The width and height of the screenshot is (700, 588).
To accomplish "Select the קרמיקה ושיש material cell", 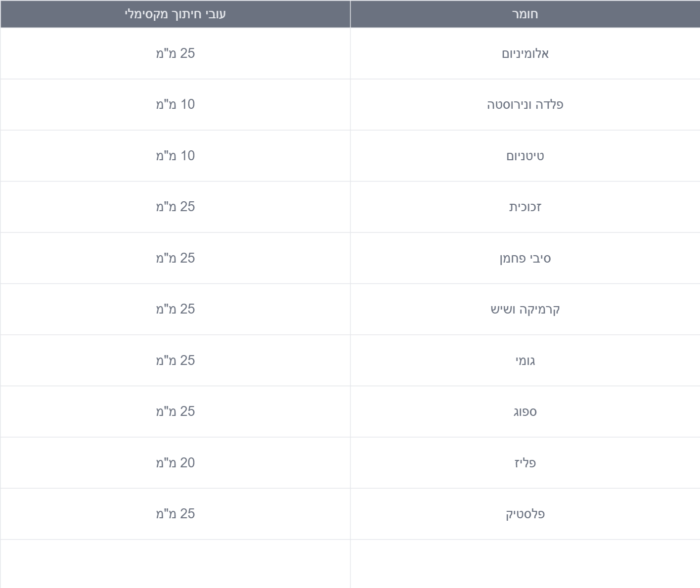I will click(x=525, y=309).
